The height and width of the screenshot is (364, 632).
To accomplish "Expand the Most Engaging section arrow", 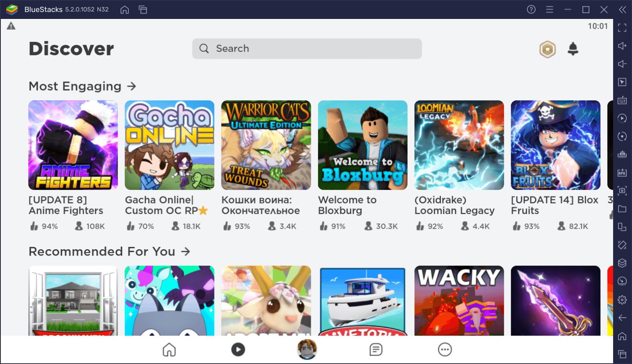I will pos(131,86).
